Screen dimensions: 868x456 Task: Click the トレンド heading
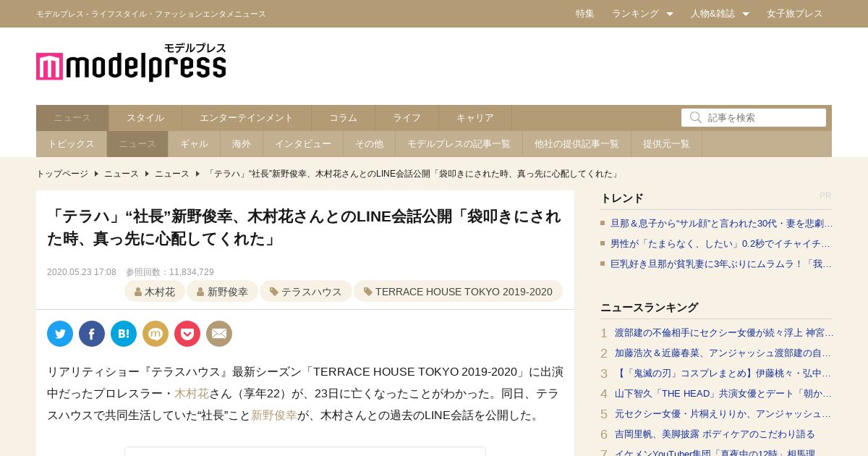point(622,198)
